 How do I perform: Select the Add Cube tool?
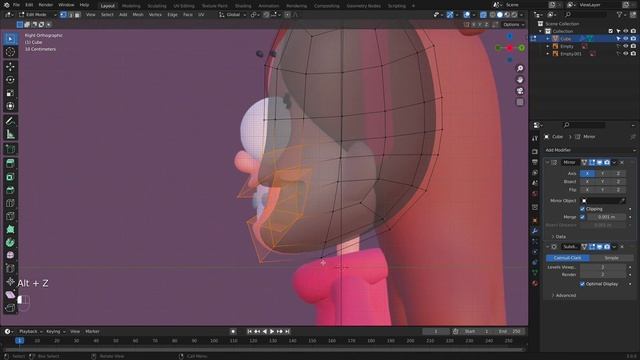pos(10,149)
